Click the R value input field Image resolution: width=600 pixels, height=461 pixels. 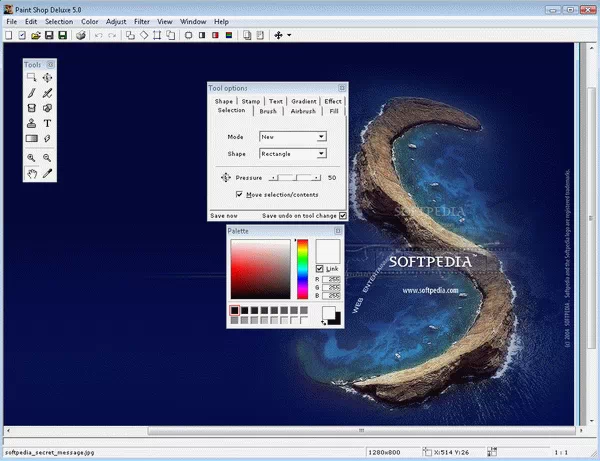tap(333, 280)
